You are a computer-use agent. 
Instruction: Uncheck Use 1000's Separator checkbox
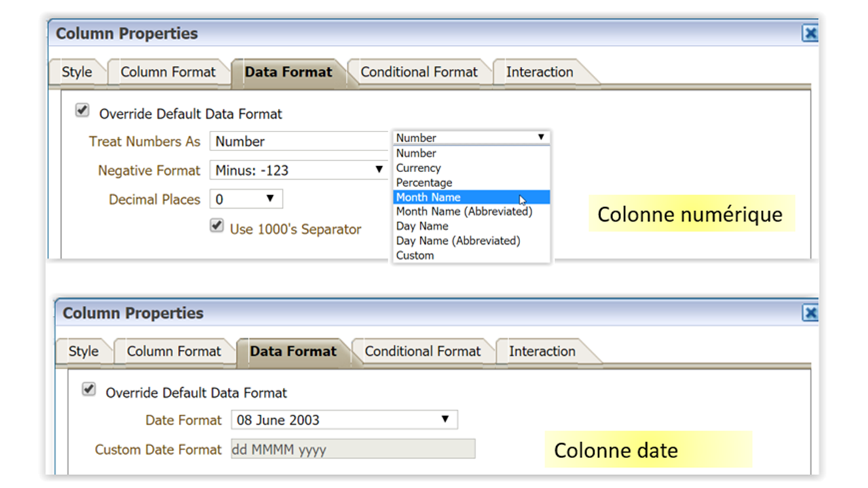click(216, 226)
